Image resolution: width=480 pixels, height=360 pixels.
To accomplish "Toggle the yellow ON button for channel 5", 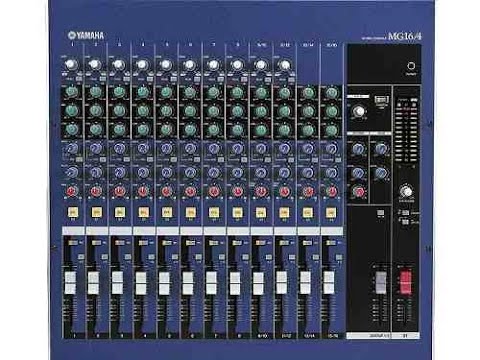I will pyautogui.click(x=167, y=212).
